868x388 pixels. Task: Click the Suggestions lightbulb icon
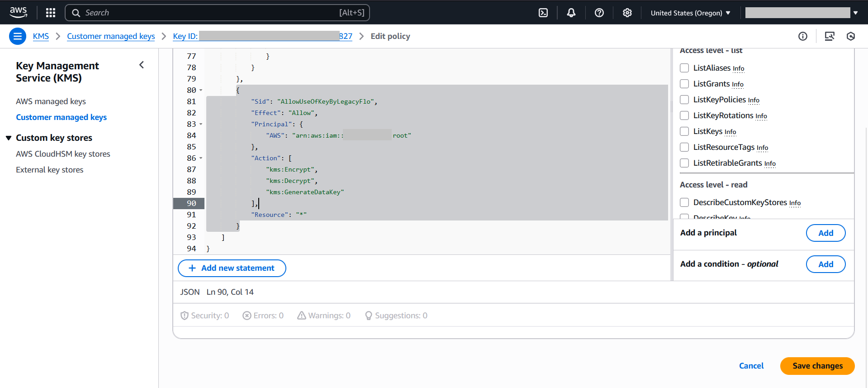click(369, 316)
